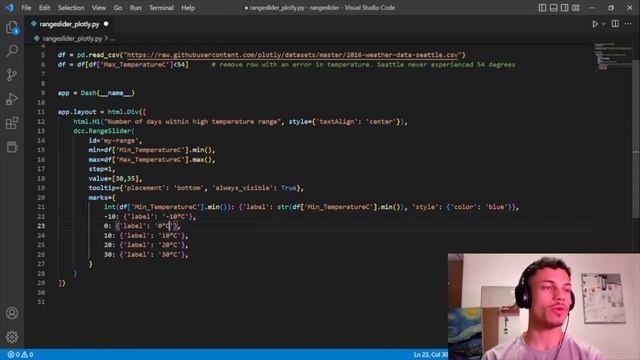Click the tooltip placement line 19

coord(196,188)
